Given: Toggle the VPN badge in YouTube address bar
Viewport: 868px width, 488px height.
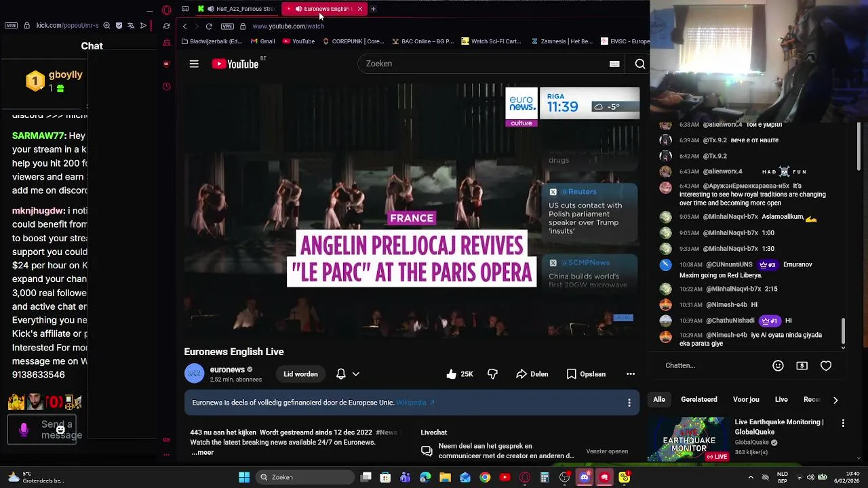Looking at the screenshot, I should 227,26.
